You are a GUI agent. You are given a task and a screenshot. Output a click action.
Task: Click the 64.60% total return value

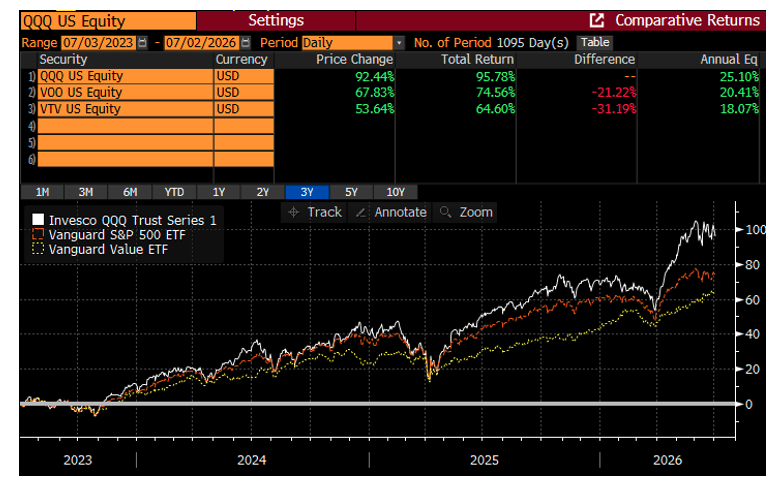coord(495,109)
